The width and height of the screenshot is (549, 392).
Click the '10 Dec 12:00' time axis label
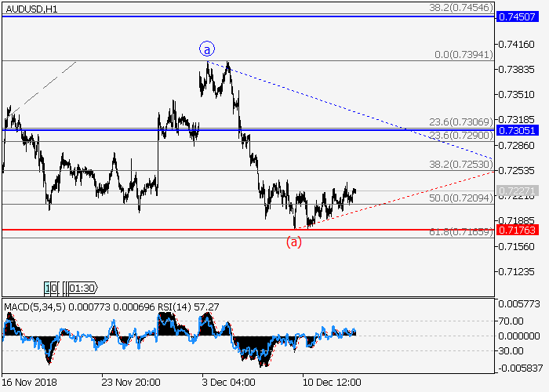(x=332, y=383)
